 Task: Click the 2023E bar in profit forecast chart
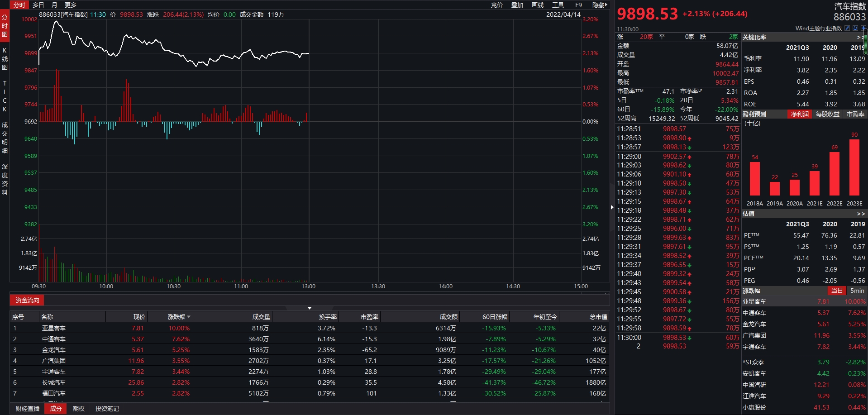854,167
